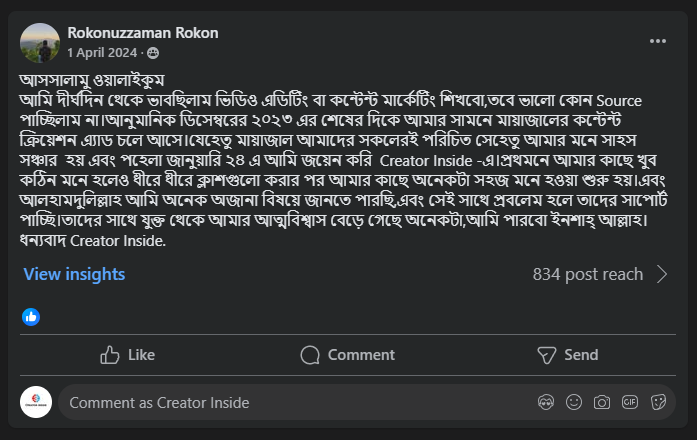Click the last line 'ধন্যবাদ Creator Inside' text

click(x=92, y=240)
